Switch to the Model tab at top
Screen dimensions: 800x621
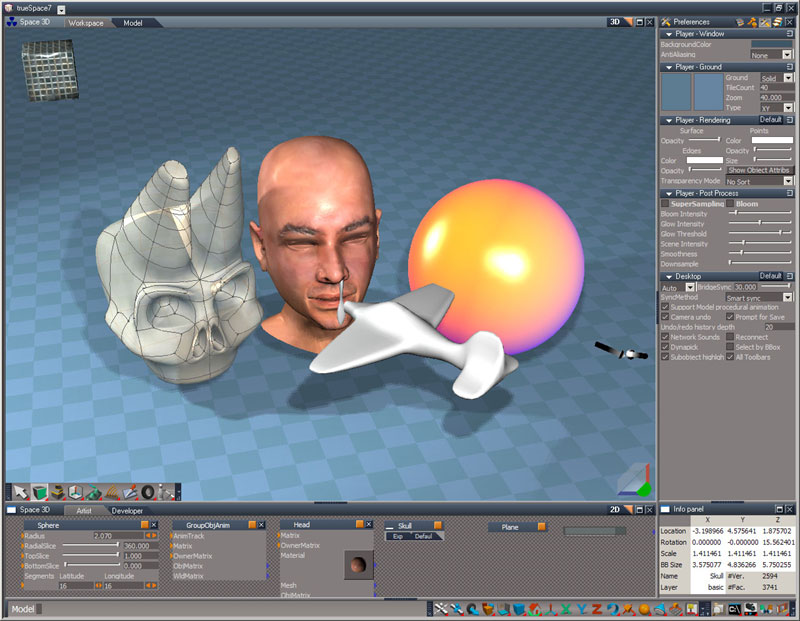132,22
